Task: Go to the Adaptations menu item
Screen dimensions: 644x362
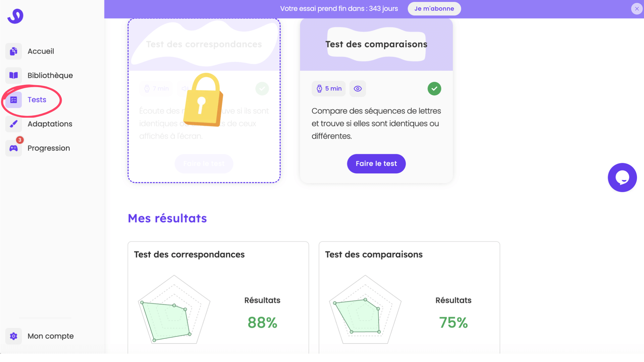Action: pyautogui.click(x=50, y=124)
